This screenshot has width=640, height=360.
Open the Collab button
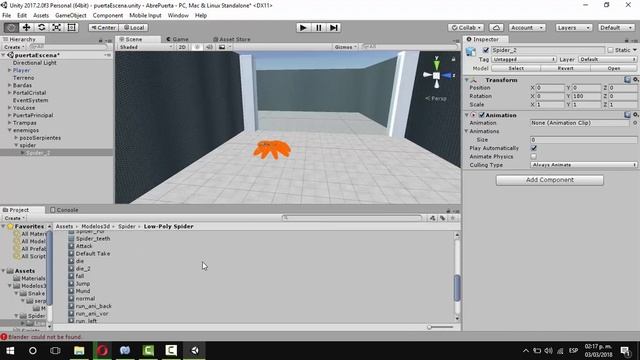466,27
